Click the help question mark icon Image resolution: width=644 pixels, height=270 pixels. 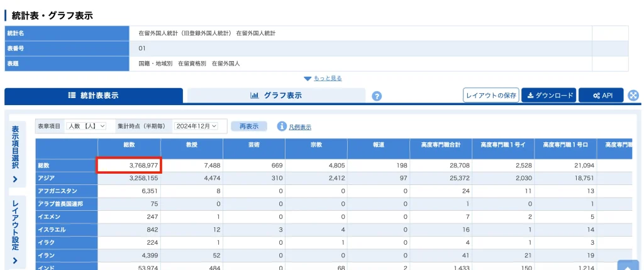[x=377, y=96]
